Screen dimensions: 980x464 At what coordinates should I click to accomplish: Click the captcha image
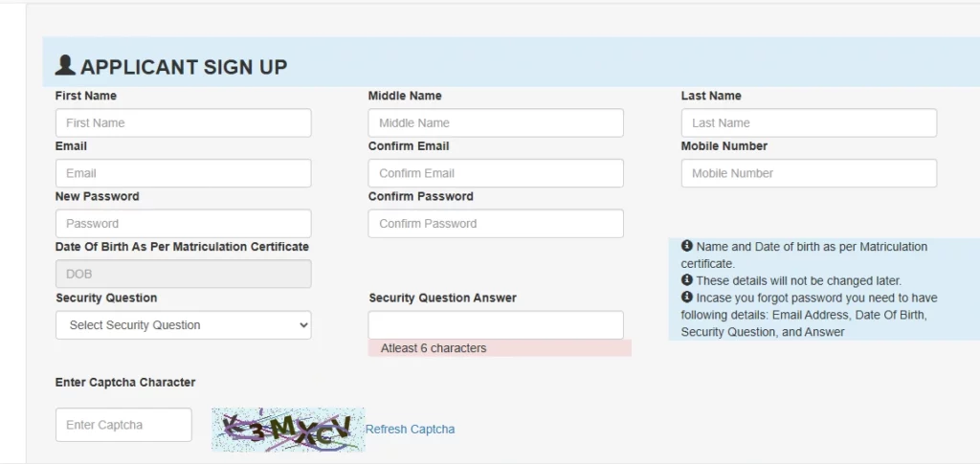288,430
